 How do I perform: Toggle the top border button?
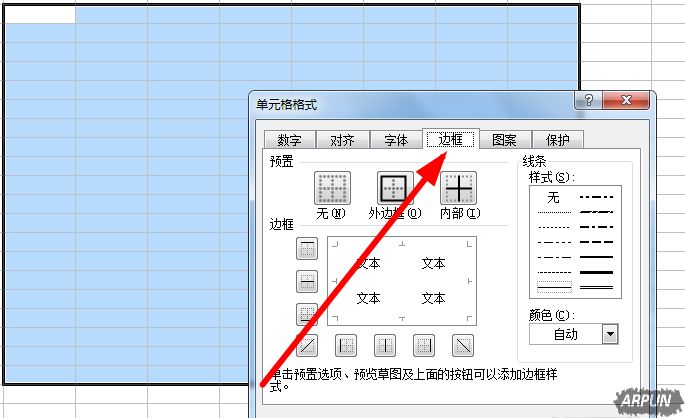pyautogui.click(x=307, y=249)
